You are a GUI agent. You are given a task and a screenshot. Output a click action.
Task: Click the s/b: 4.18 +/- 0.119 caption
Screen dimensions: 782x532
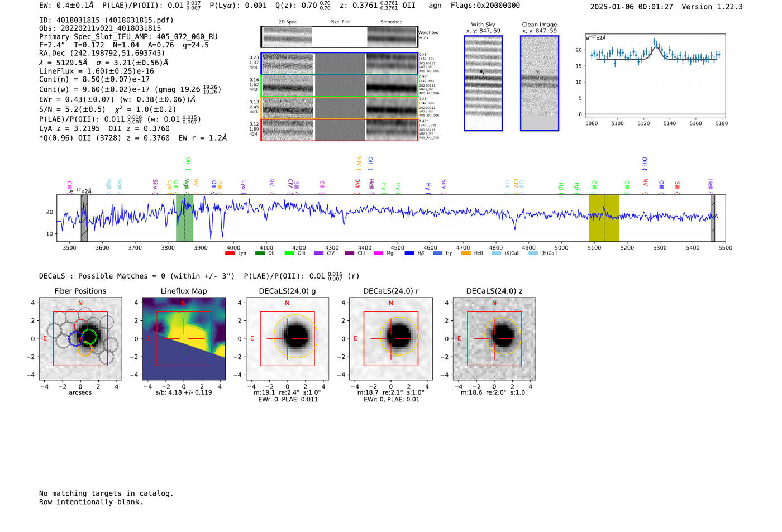tap(184, 392)
